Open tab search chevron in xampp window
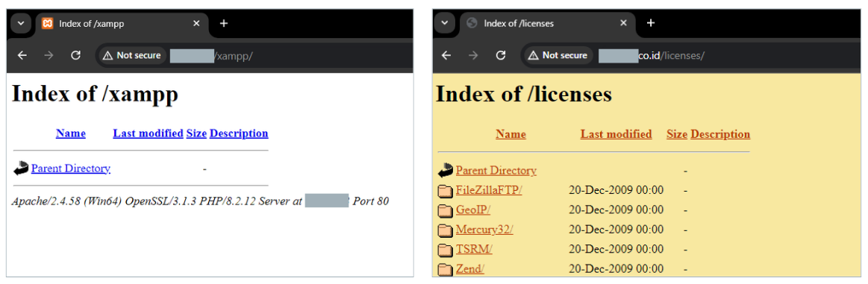868x284 pixels. pyautogui.click(x=20, y=23)
